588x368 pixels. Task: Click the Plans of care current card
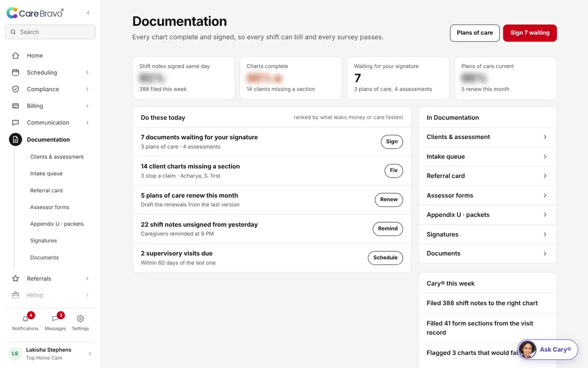click(506, 78)
